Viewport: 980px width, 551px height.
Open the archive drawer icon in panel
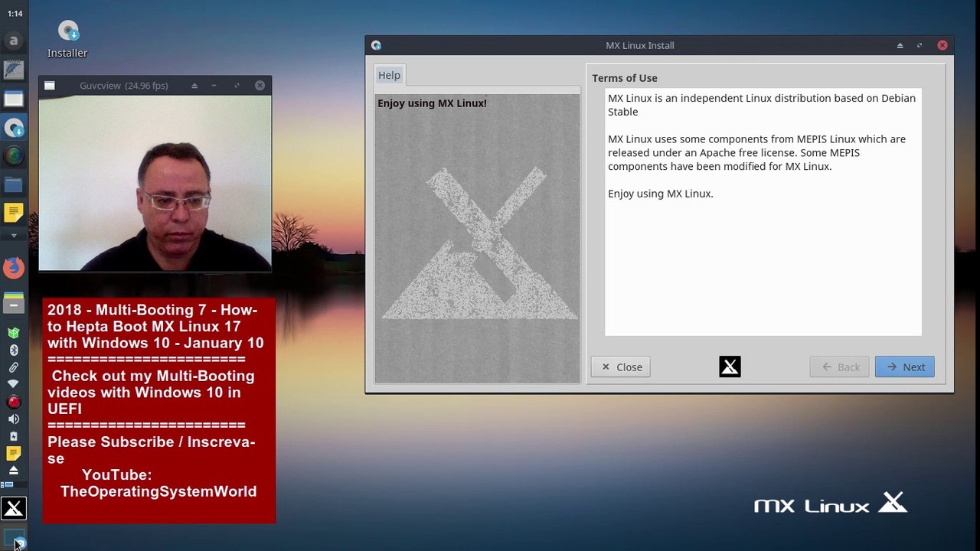(14, 303)
